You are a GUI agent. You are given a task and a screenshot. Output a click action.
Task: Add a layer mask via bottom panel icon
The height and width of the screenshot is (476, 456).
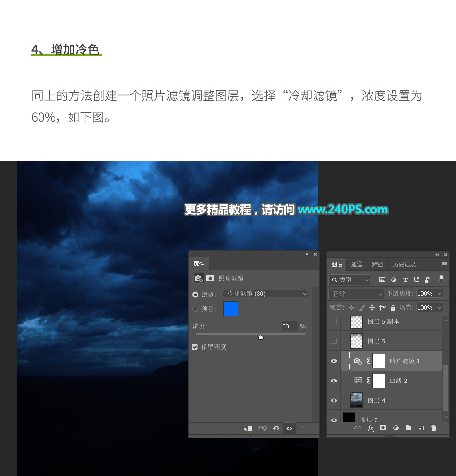(x=383, y=428)
